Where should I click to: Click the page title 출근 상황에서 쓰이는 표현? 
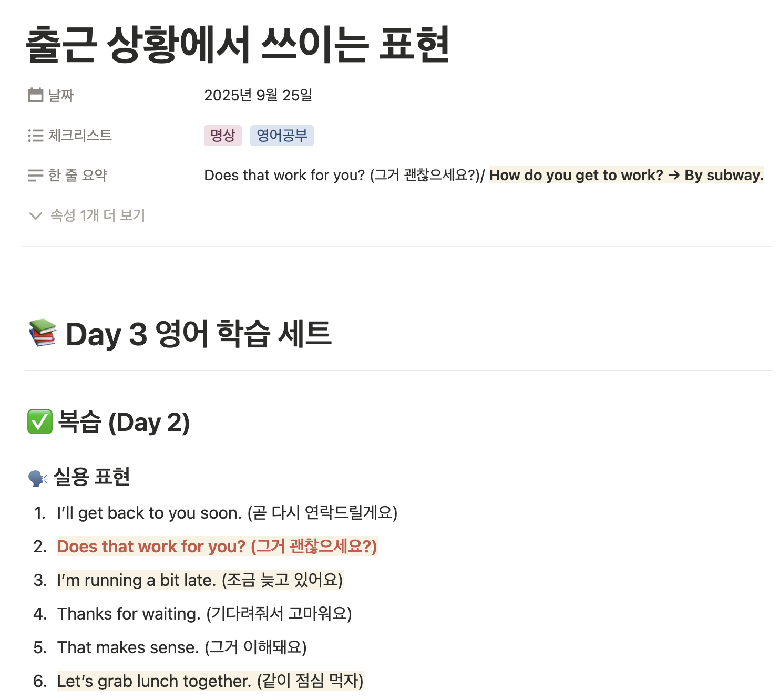pos(238,45)
